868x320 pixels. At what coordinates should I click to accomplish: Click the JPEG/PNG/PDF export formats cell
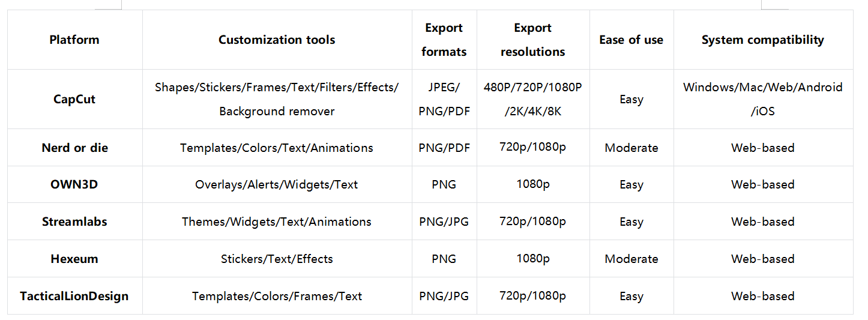(444, 99)
